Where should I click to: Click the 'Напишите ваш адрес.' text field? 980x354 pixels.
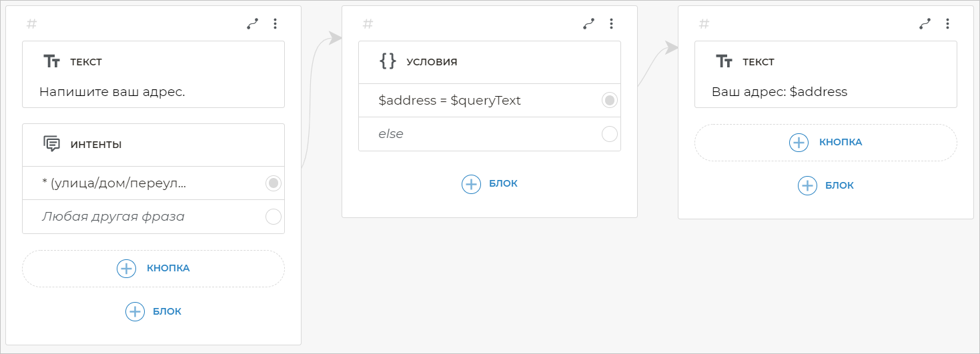[112, 92]
